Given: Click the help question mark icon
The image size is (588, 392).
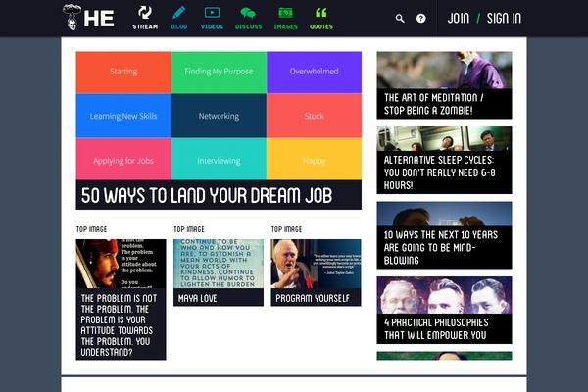Looking at the screenshot, I should (421, 18).
